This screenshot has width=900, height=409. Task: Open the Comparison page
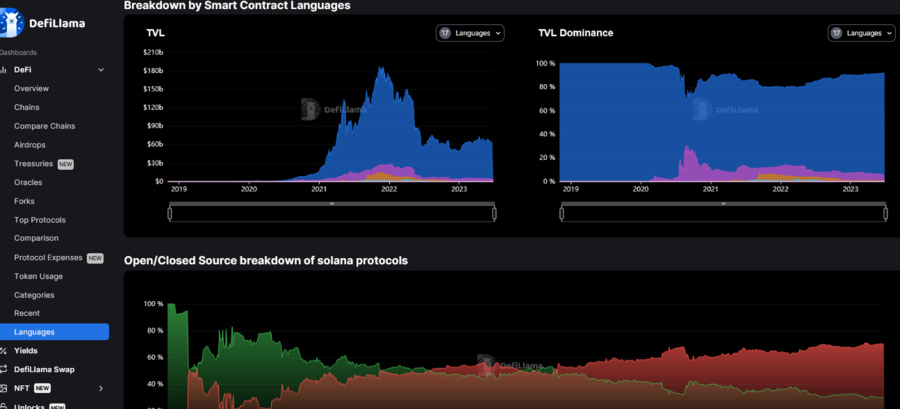36,238
